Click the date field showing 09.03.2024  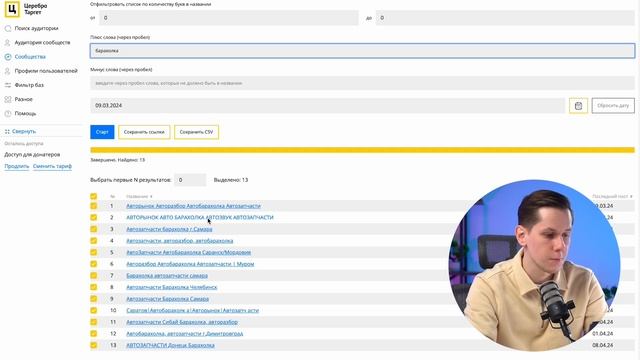(x=328, y=106)
